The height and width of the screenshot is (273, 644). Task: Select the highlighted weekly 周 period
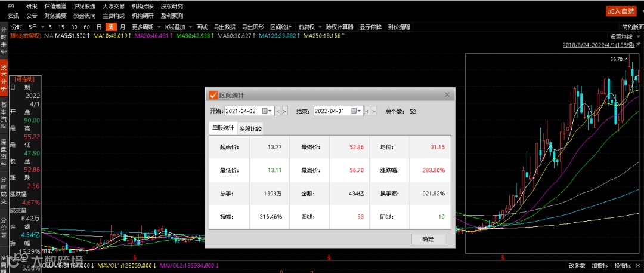(110, 27)
